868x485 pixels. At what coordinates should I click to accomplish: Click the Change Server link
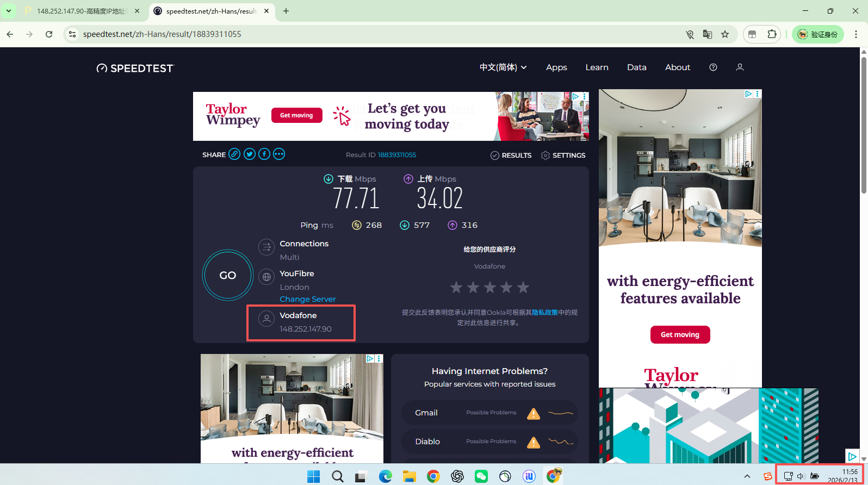[307, 299]
